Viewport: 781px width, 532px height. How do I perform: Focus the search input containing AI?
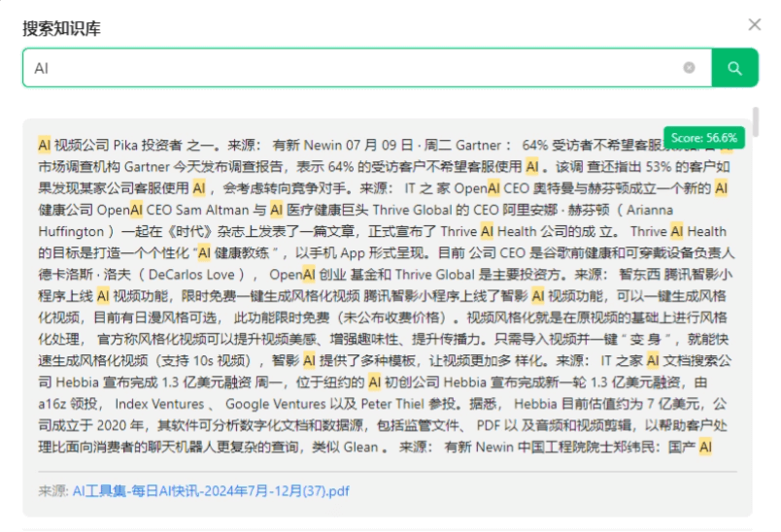coord(367,68)
